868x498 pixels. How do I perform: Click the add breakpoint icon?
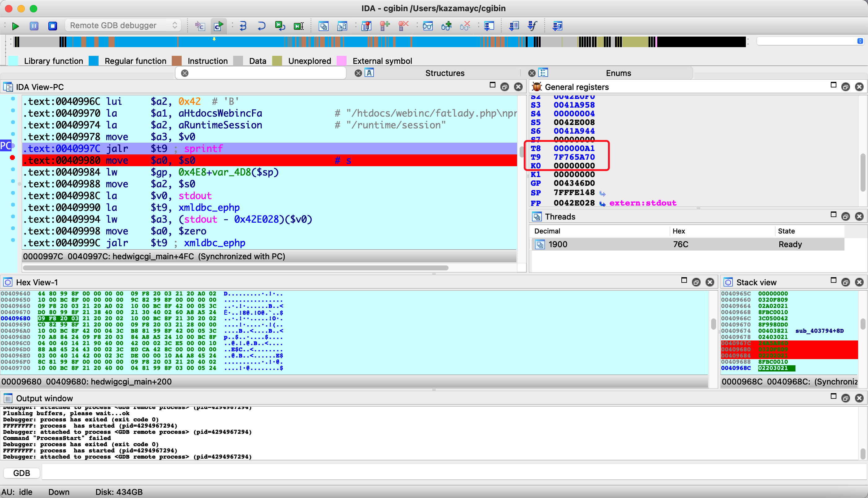pyautogui.click(x=385, y=26)
